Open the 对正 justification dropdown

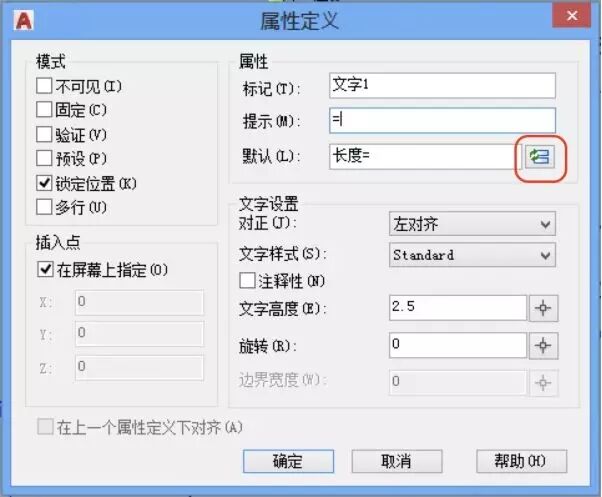(x=471, y=224)
